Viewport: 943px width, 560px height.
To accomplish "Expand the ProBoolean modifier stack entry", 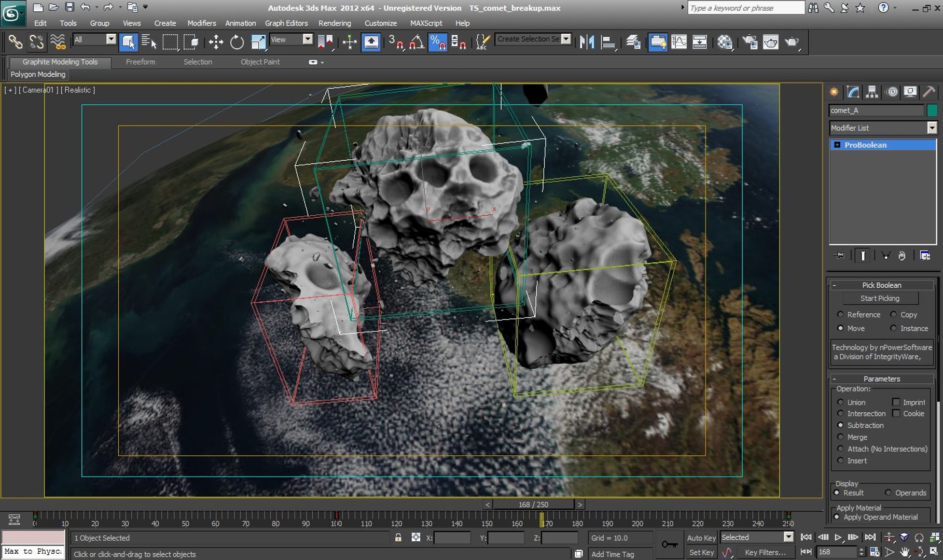I will (837, 145).
